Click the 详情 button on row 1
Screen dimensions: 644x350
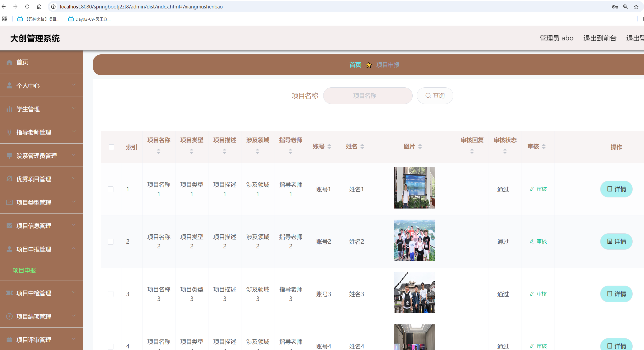click(616, 189)
